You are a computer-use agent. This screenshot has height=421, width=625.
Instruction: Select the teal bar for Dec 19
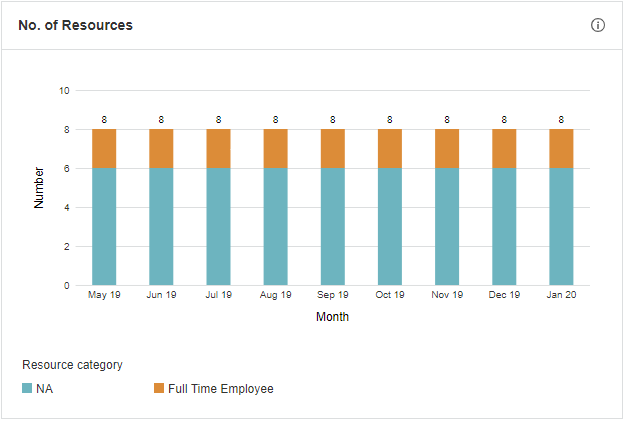click(504, 226)
